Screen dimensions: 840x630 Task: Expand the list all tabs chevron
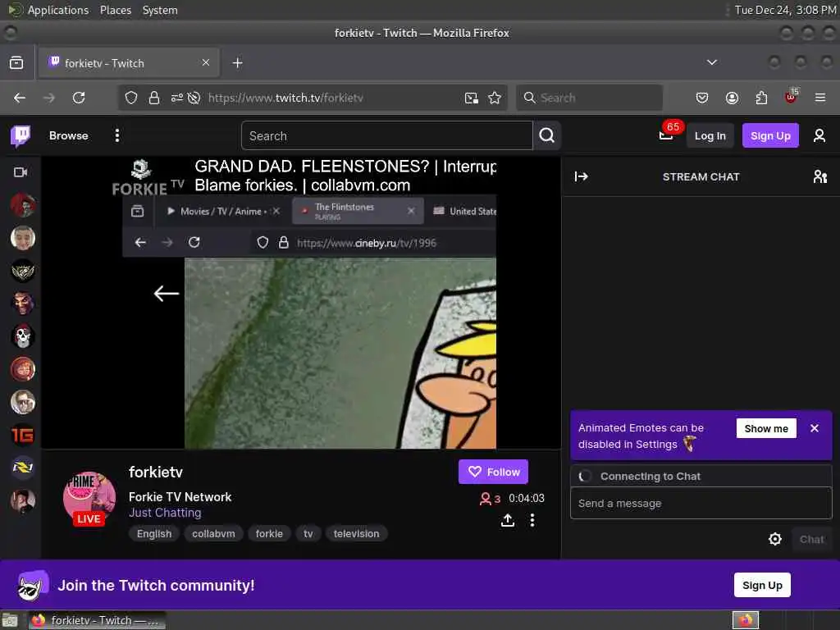click(712, 62)
